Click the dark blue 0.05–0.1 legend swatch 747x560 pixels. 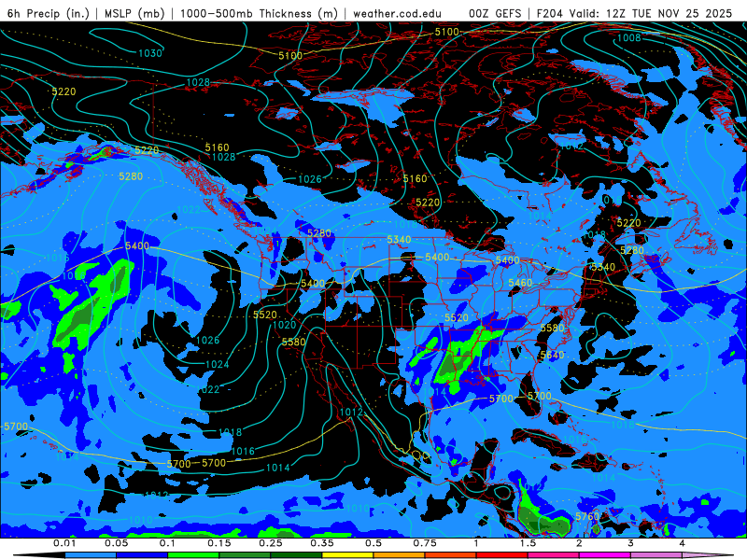tap(142, 555)
